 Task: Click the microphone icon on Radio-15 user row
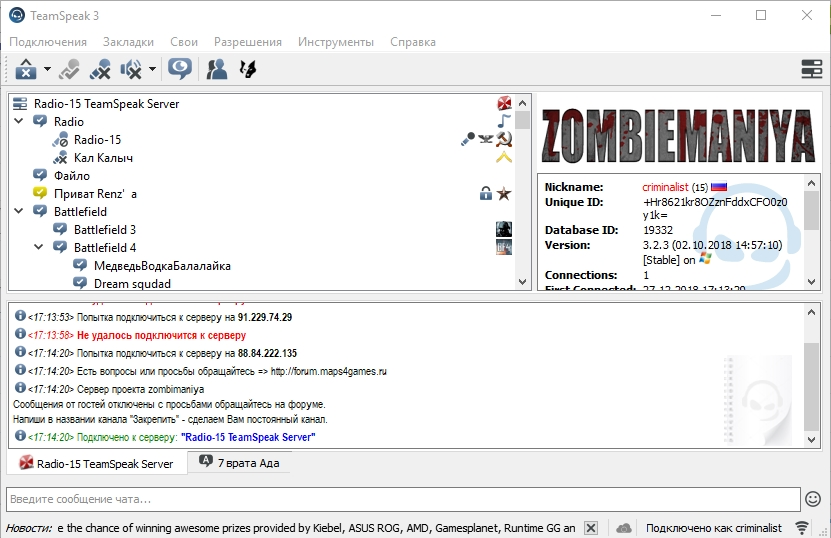coord(468,139)
